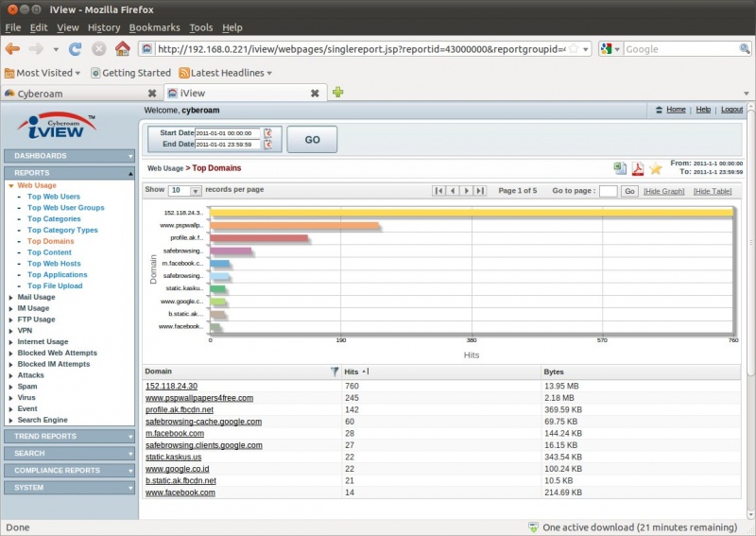
Task: Open a new browser tab
Action: (x=337, y=93)
